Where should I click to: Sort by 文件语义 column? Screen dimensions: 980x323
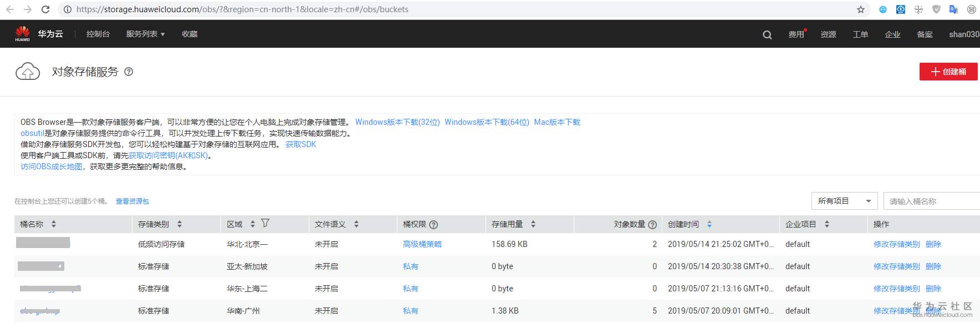tap(356, 224)
